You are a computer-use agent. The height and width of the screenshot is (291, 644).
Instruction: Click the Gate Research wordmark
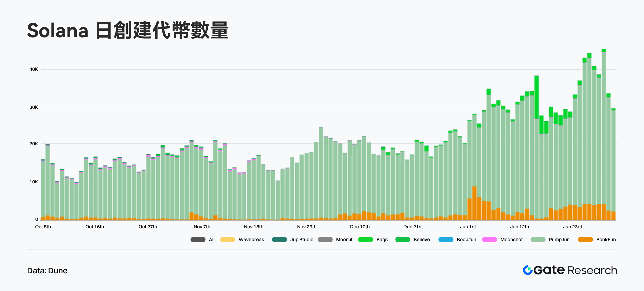(x=575, y=270)
